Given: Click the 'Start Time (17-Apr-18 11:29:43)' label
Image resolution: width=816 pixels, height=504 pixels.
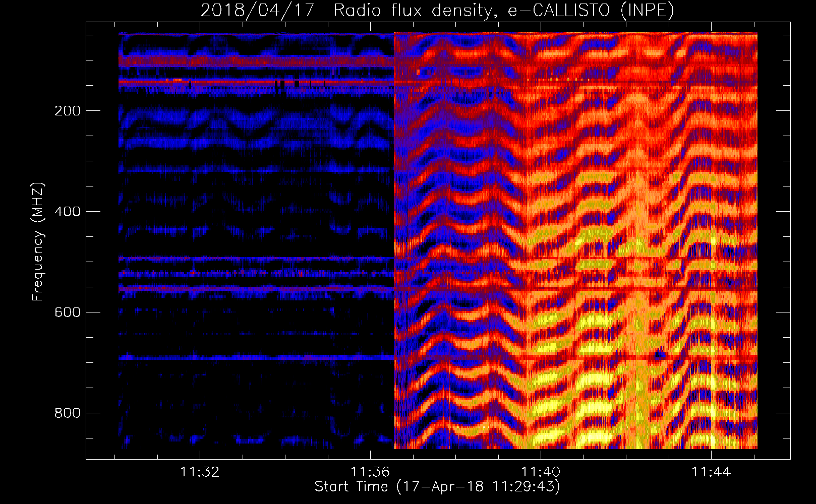Looking at the screenshot, I should pyautogui.click(x=437, y=487).
